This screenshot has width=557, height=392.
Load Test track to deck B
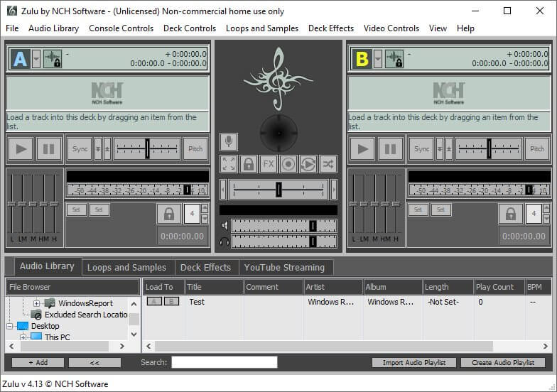[x=171, y=301]
